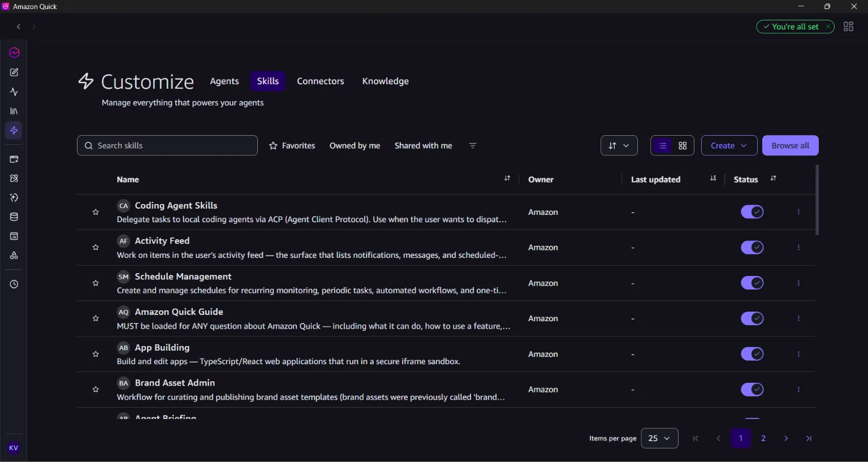Open the library books icon in sidebar
The height and width of the screenshot is (462, 868).
point(14,111)
